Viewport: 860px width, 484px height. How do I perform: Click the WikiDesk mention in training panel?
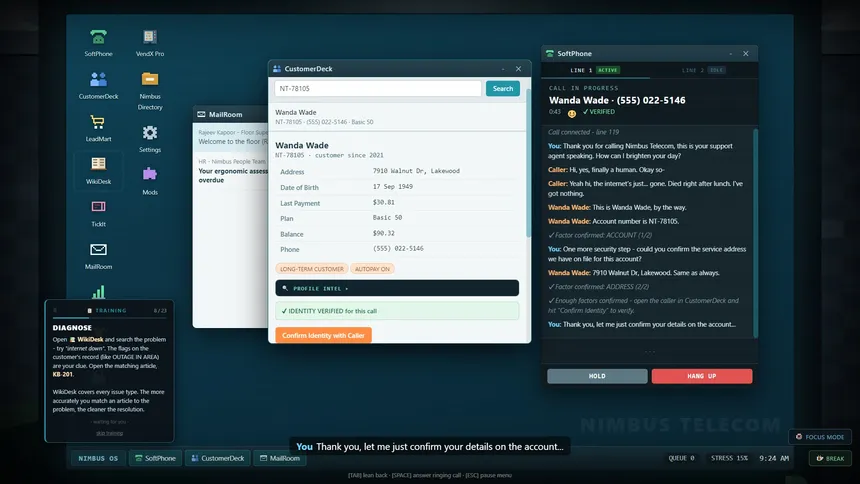[x=87, y=339]
